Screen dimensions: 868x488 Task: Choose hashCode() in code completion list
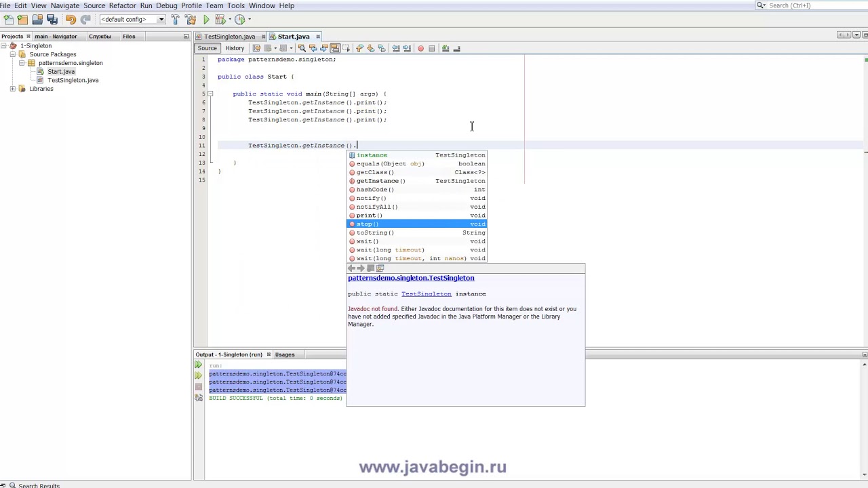(417, 190)
